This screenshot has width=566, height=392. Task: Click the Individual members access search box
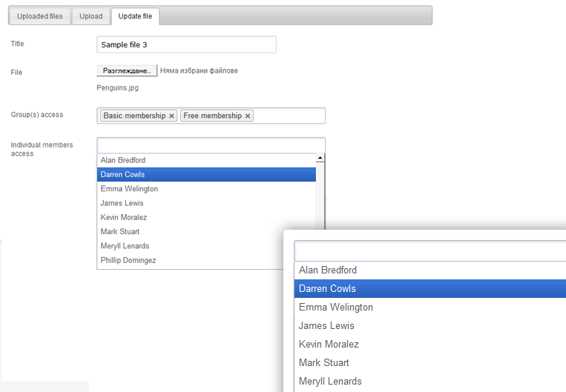[211, 145]
